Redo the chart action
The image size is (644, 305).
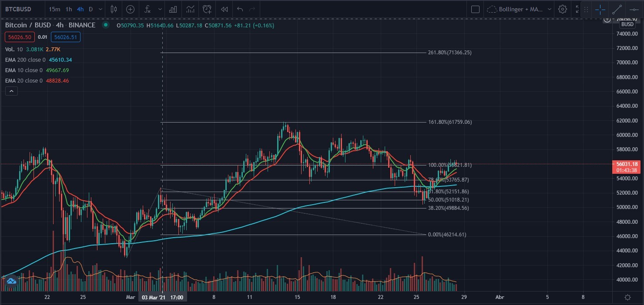(x=252, y=9)
